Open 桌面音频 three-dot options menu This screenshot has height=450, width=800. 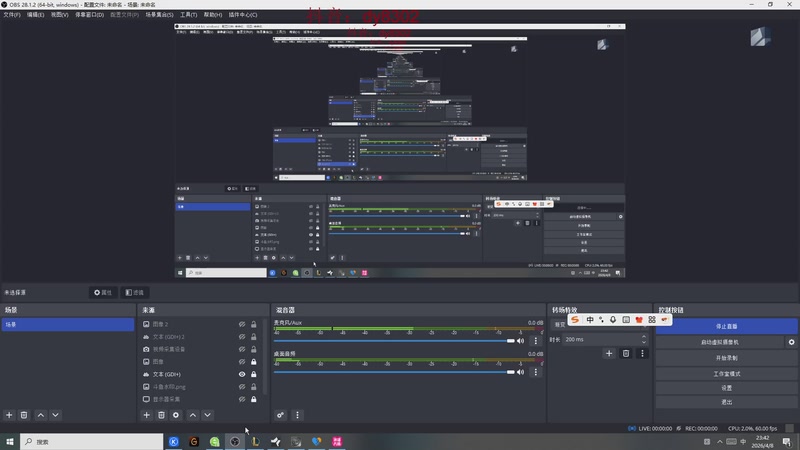536,372
